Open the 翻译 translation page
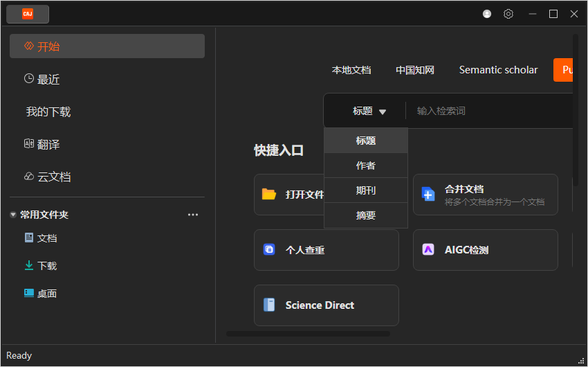The image size is (588, 367). (107, 144)
